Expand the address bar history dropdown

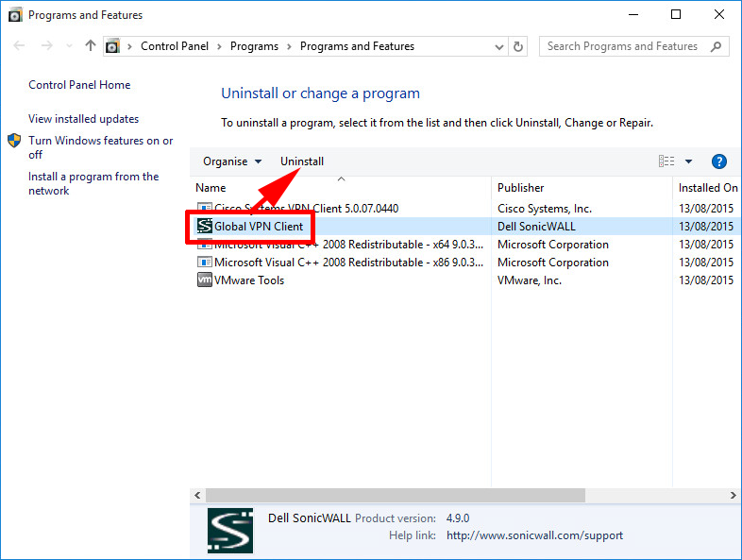[498, 47]
